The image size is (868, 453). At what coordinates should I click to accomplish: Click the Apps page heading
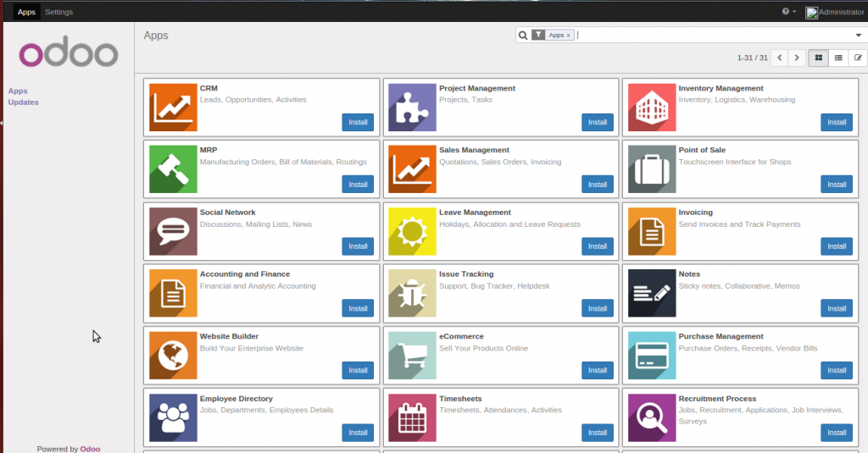click(156, 36)
